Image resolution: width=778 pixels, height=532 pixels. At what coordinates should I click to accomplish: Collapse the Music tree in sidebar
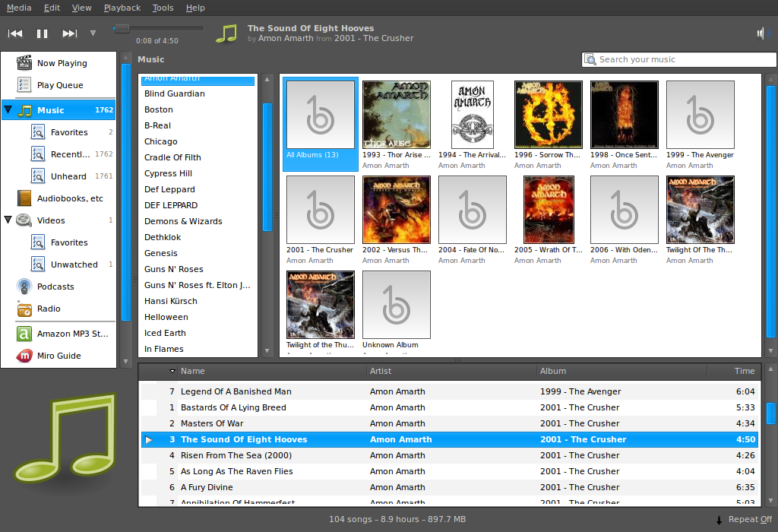click(8, 109)
